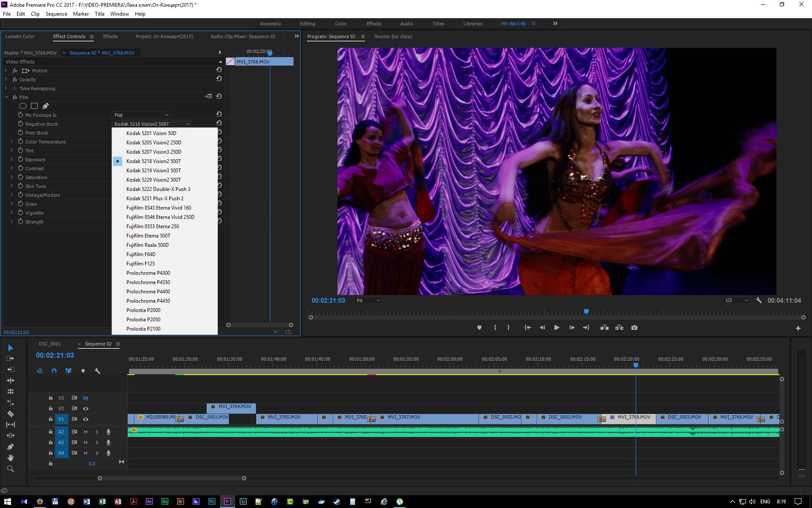Screen dimensions: 812x508
Task: Reset the Motion effect
Action: pyautogui.click(x=219, y=70)
